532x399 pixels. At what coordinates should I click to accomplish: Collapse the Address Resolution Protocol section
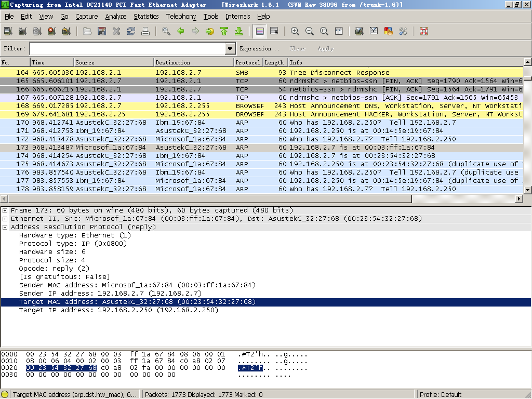tap(5, 227)
